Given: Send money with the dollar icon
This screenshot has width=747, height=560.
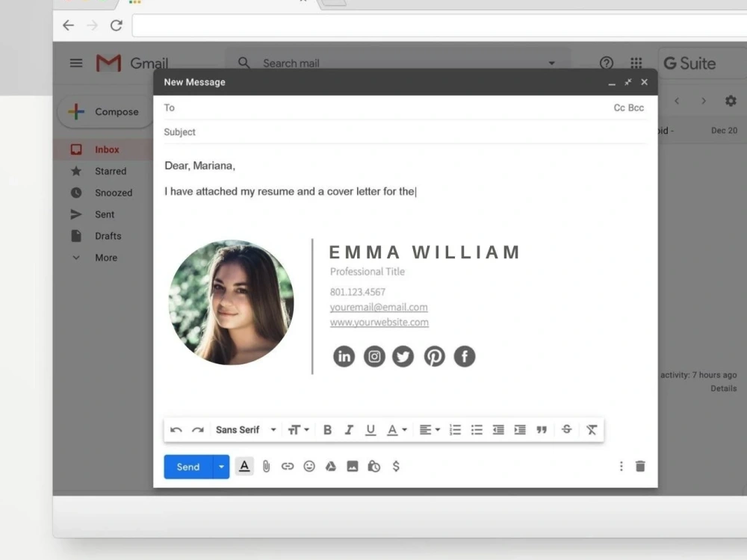Looking at the screenshot, I should 396,466.
